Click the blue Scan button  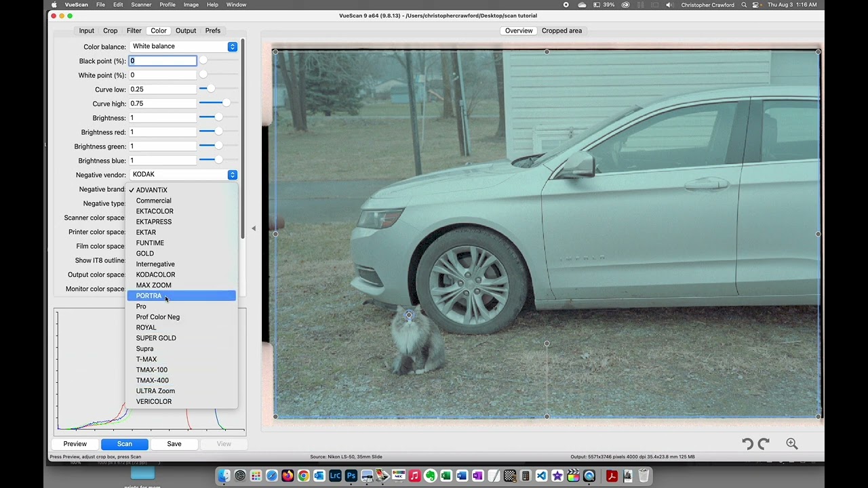(125, 444)
